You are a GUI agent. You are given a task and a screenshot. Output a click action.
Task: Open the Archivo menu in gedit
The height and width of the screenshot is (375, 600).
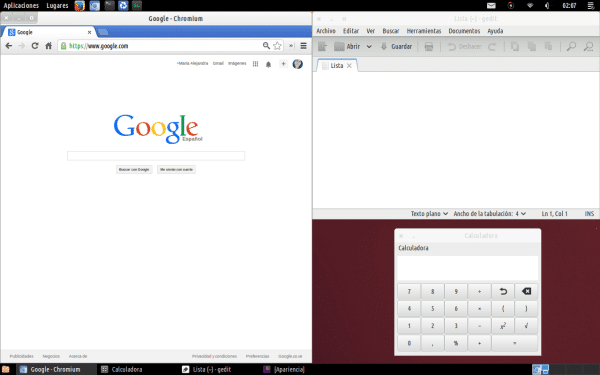(x=326, y=31)
